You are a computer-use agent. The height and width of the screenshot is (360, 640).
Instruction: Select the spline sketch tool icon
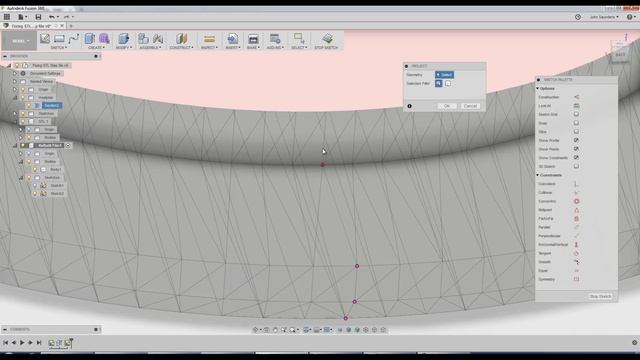point(73,39)
